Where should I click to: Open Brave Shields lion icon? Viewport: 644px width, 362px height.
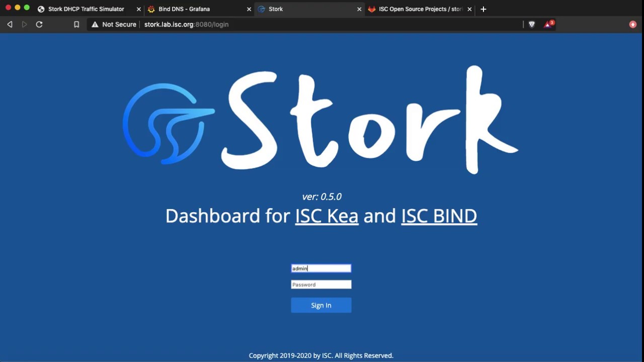[532, 24]
